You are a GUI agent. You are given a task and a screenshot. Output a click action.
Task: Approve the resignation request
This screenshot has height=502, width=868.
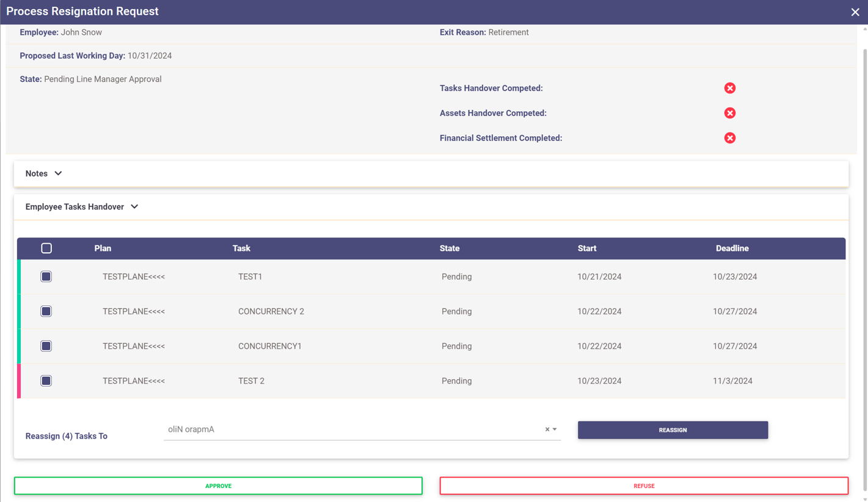[218, 486]
